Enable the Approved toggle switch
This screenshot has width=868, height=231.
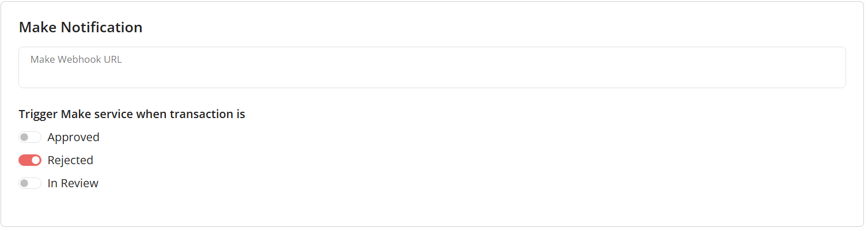coord(30,137)
